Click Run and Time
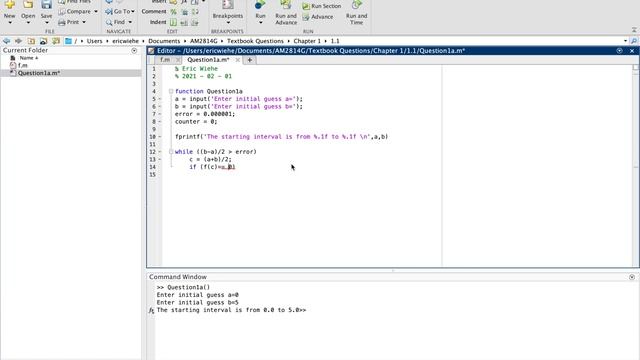The image size is (640, 360). (356, 12)
